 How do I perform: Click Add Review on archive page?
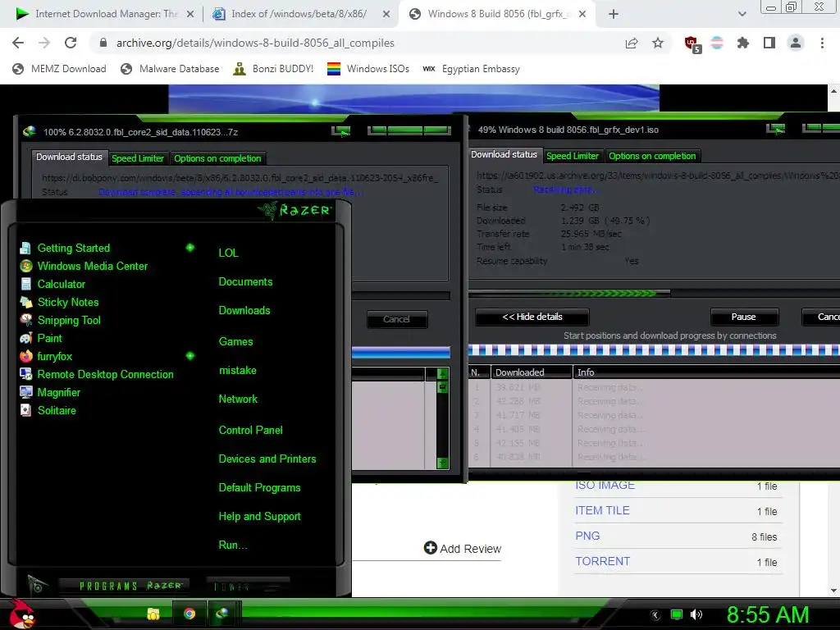coord(463,549)
